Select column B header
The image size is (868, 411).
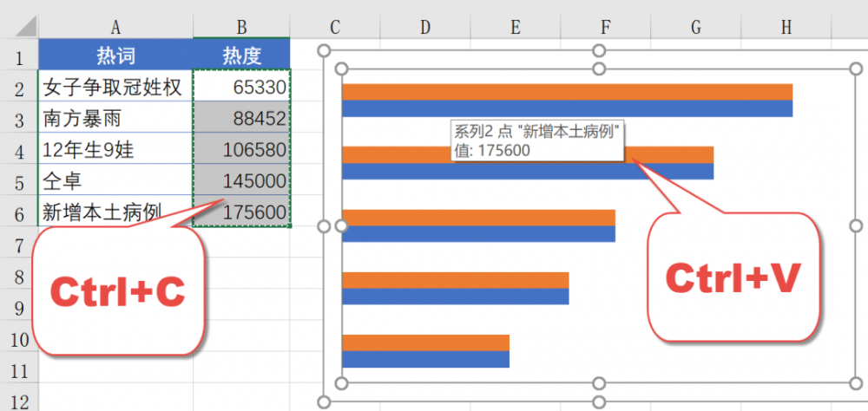pyautogui.click(x=241, y=27)
